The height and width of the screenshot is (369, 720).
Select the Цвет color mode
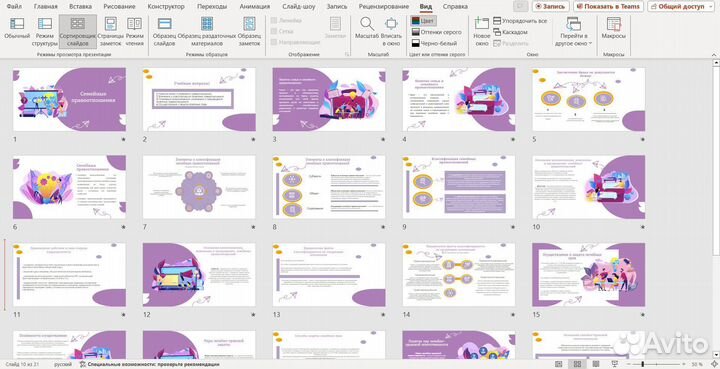tap(423, 21)
